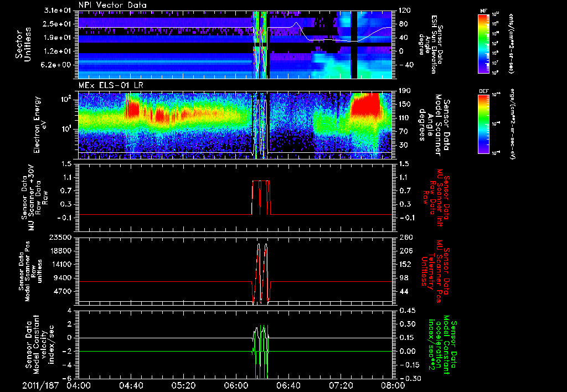This screenshot has height=392, width=567.
Task: Click the 23500 scanner position tick label
Action: (60, 237)
